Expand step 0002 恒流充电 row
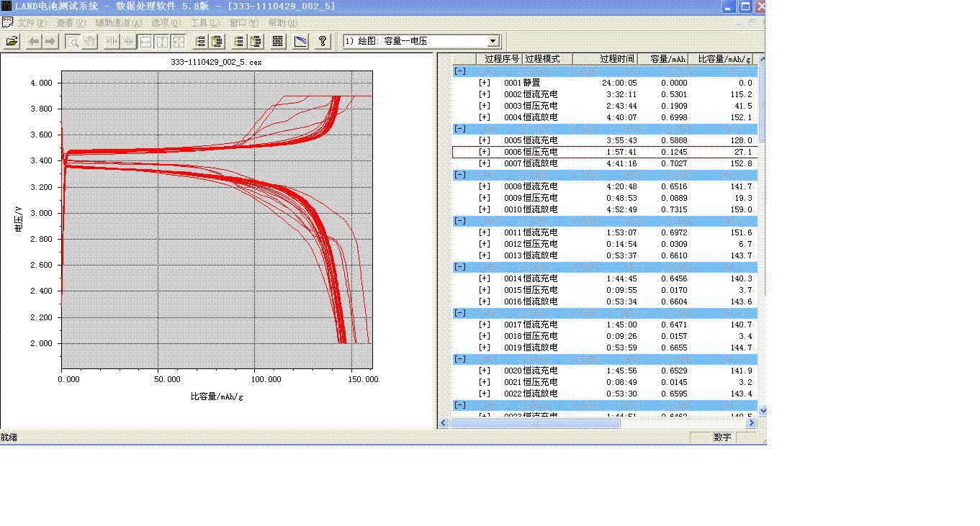The image size is (980, 526). pos(484,94)
